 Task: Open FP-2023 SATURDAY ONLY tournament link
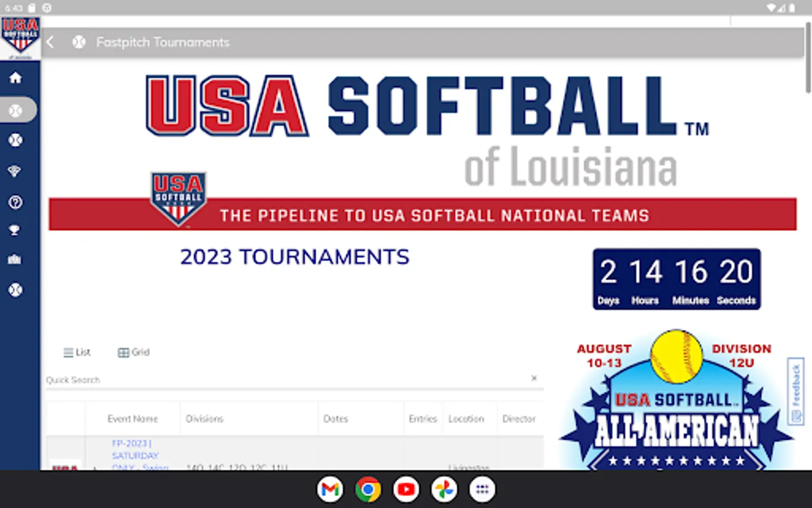[139, 455]
